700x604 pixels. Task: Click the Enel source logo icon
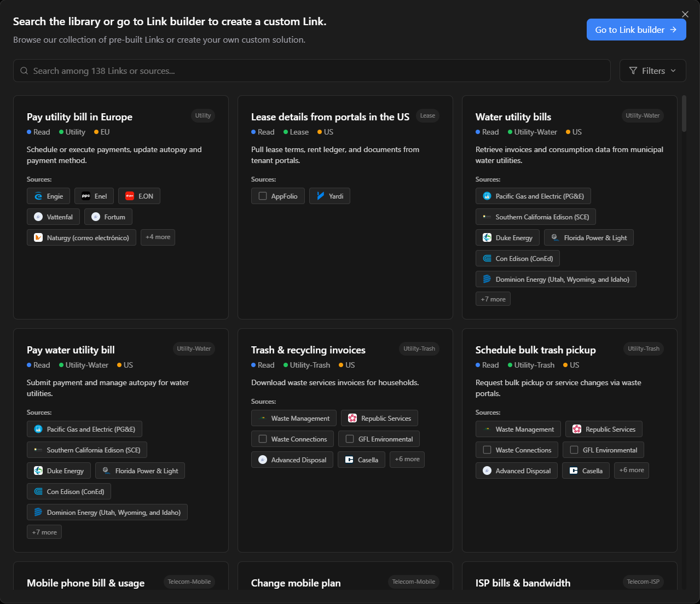tap(86, 196)
